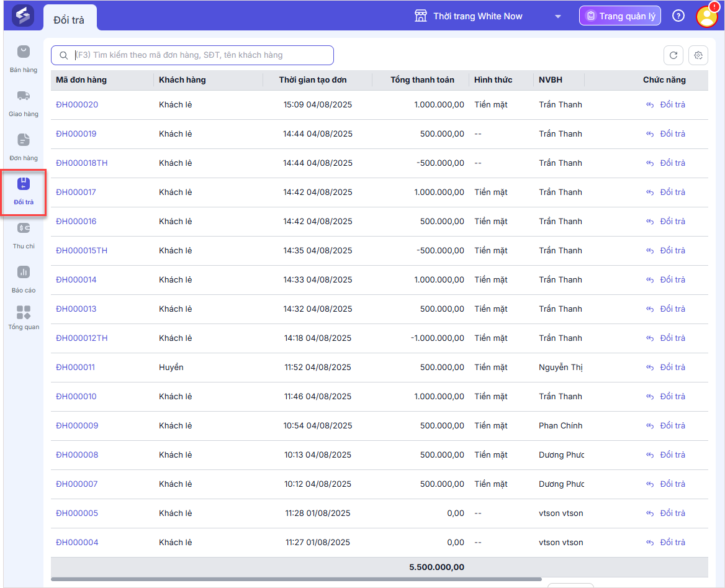The width and height of the screenshot is (725, 588).
Task: Click the app logo at top left
Action: click(x=23, y=16)
